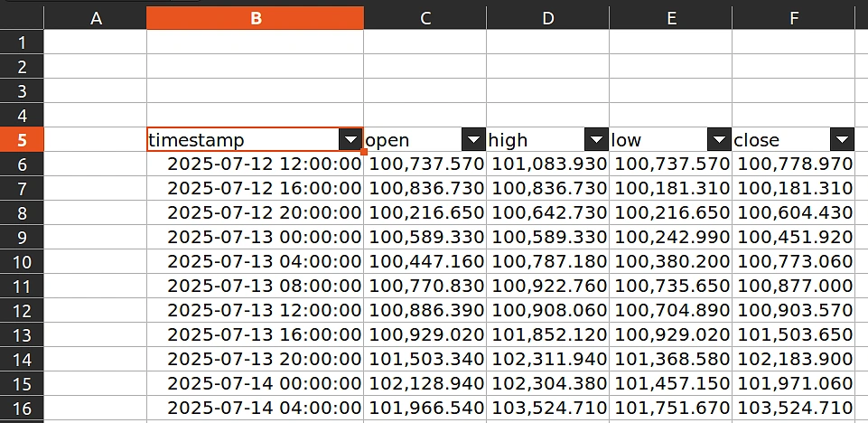868x423 pixels.
Task: Select entire row 16
Action: tap(23, 409)
